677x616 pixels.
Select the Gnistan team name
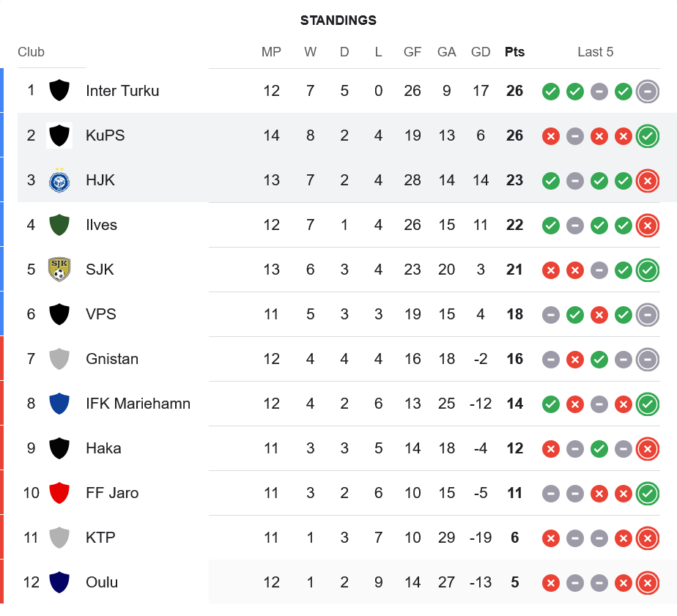pos(112,359)
